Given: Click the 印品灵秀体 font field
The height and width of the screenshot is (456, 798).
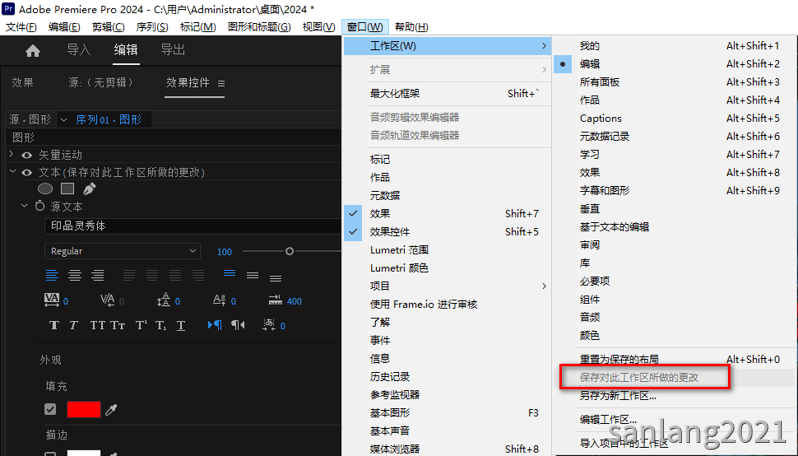Looking at the screenshot, I should pos(193,226).
